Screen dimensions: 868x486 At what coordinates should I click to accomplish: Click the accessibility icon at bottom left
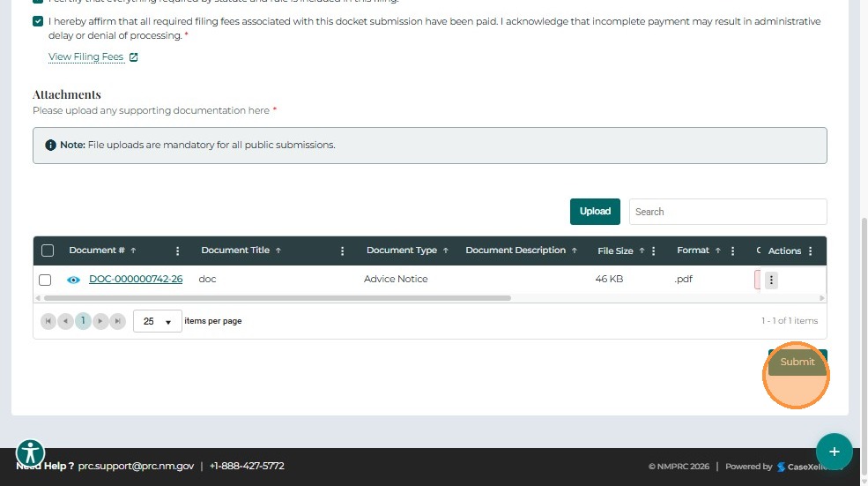[30, 452]
